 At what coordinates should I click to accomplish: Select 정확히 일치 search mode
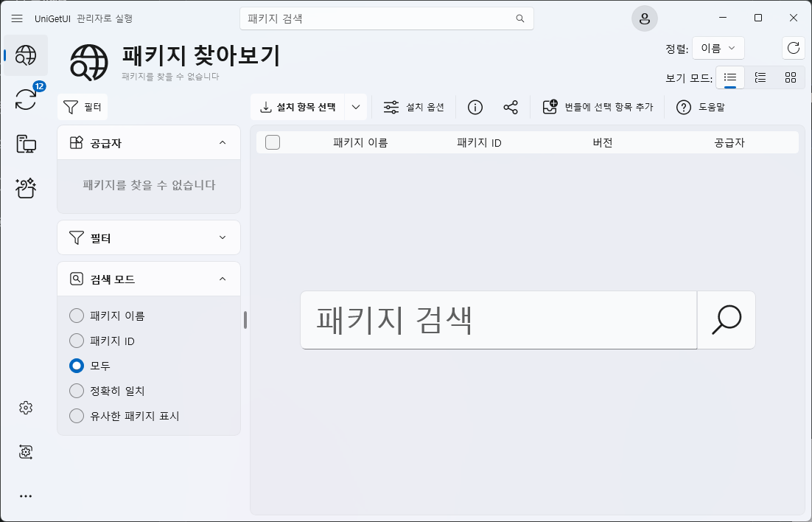click(x=107, y=390)
